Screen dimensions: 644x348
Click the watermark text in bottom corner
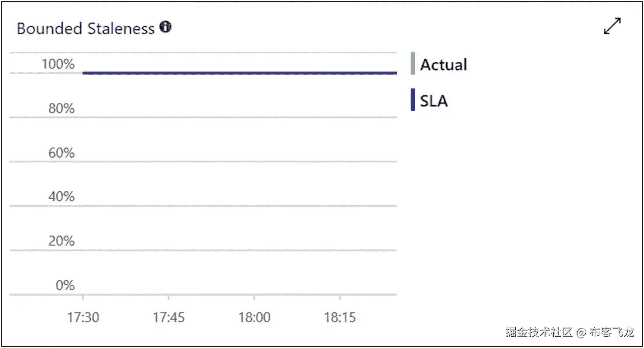click(x=570, y=332)
